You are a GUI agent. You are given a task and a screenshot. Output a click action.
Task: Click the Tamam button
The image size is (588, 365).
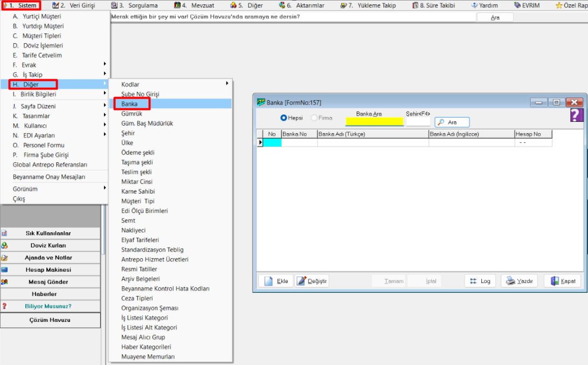[389, 281]
